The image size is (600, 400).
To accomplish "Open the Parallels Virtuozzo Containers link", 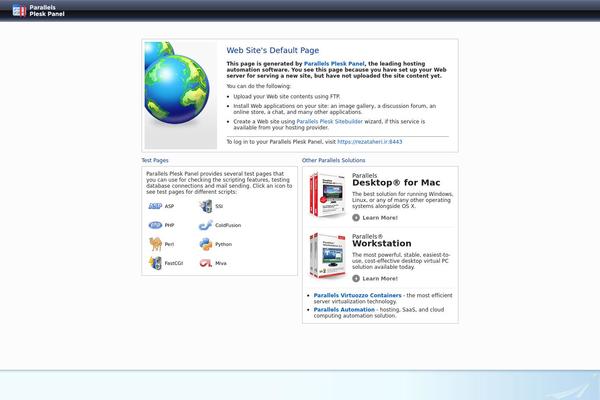I will click(x=357, y=296).
